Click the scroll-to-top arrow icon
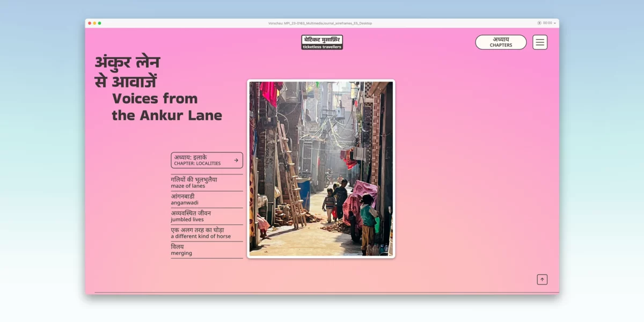 tap(542, 280)
